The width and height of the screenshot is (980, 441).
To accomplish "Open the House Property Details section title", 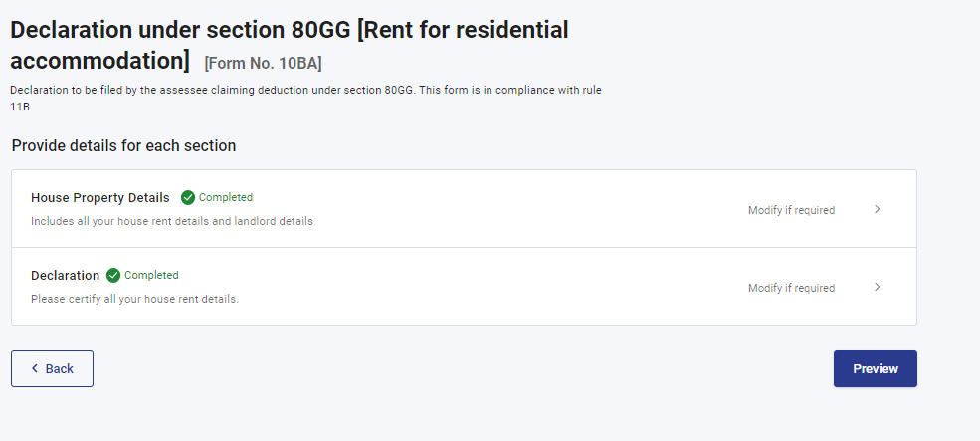I will [x=100, y=197].
